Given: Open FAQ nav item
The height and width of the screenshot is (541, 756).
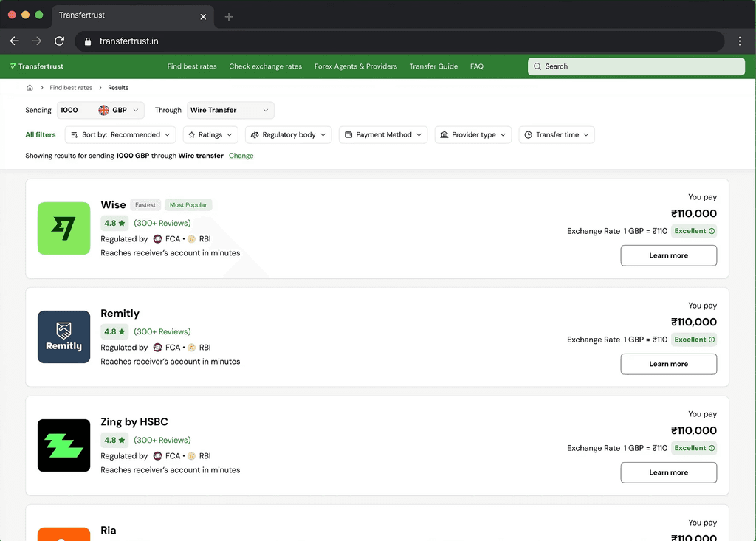Looking at the screenshot, I should (x=477, y=66).
